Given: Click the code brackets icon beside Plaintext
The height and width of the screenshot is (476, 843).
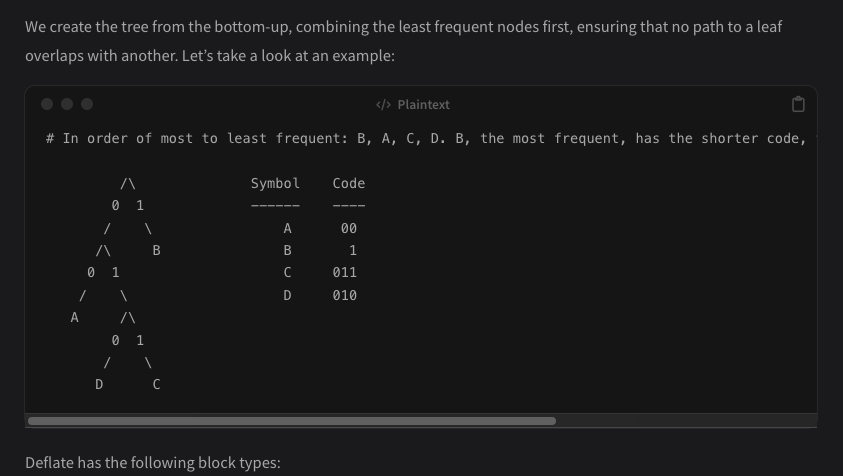Looking at the screenshot, I should pyautogui.click(x=383, y=104).
